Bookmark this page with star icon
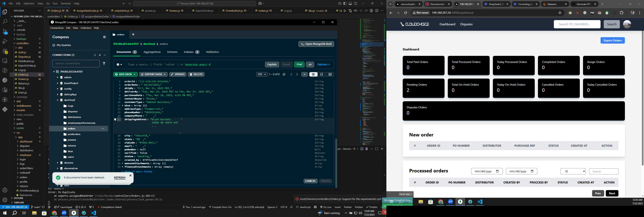 (560, 13)
